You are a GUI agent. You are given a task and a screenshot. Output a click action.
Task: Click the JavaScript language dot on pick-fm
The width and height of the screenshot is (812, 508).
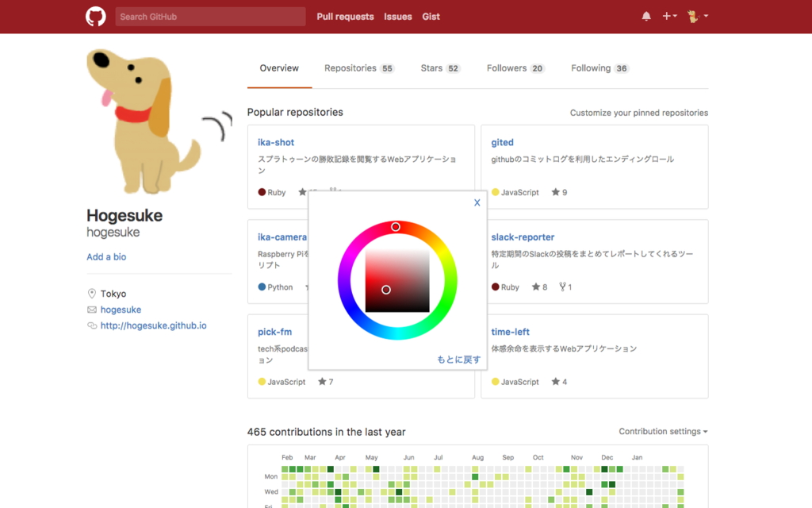(x=262, y=382)
